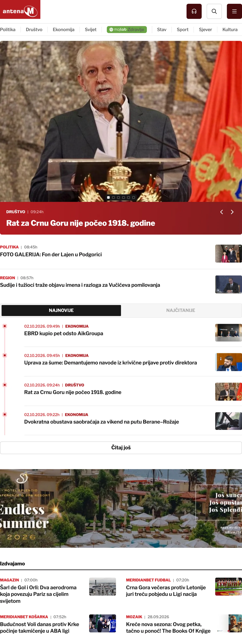Screen dimensions: 242x644
Task: Open the Sjever section
Action: tap(206, 29)
